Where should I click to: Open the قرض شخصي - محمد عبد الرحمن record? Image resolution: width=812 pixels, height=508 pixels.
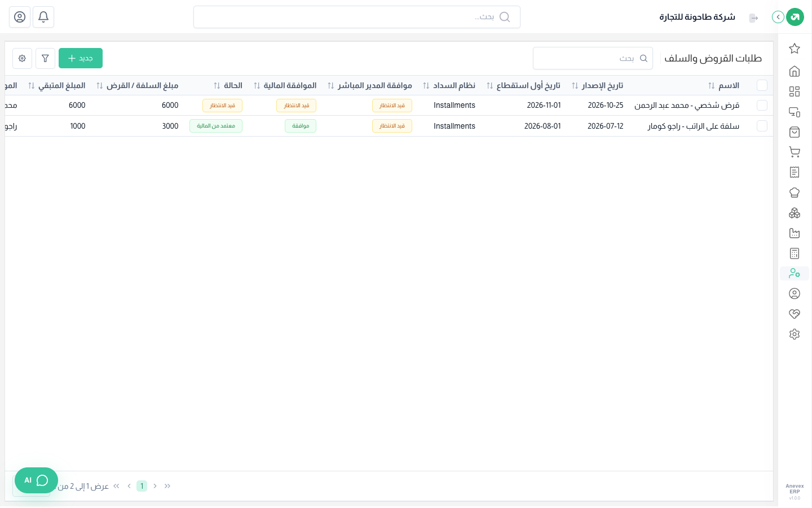tap(687, 106)
